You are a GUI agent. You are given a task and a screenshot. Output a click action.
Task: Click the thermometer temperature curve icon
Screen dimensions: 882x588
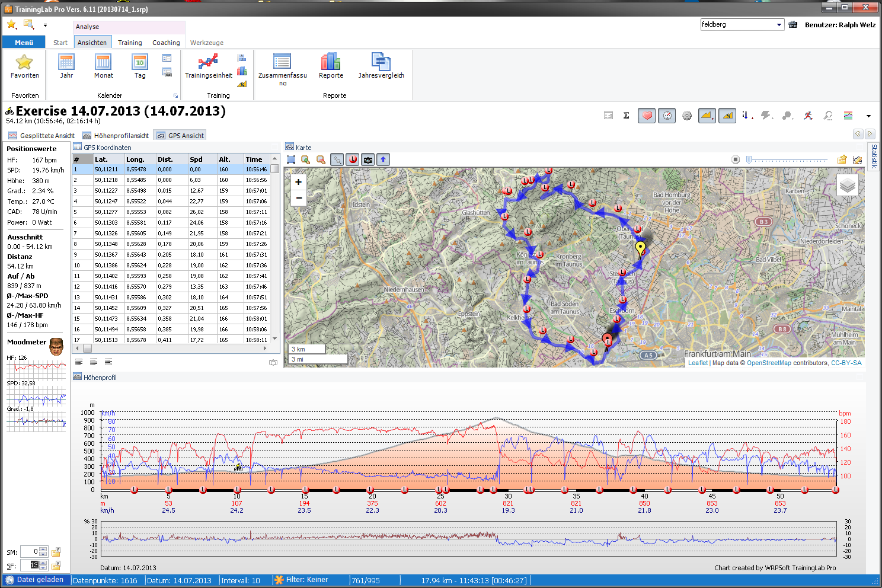(746, 116)
